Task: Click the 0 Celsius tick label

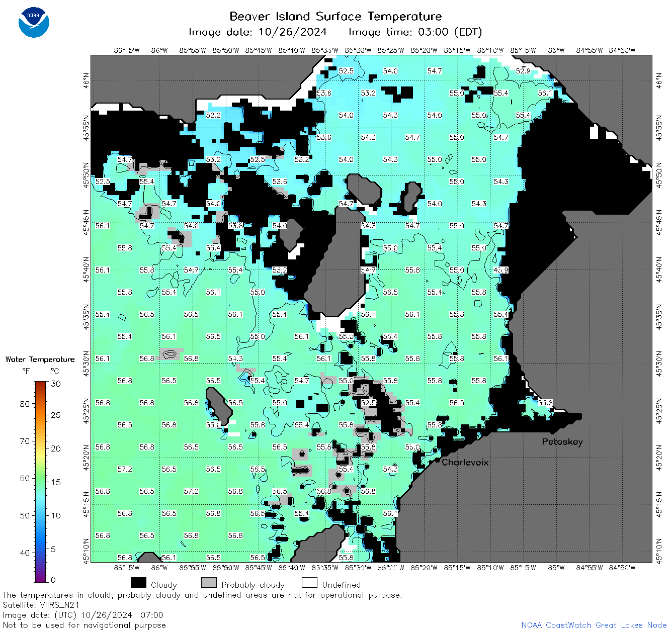Action: tap(53, 580)
